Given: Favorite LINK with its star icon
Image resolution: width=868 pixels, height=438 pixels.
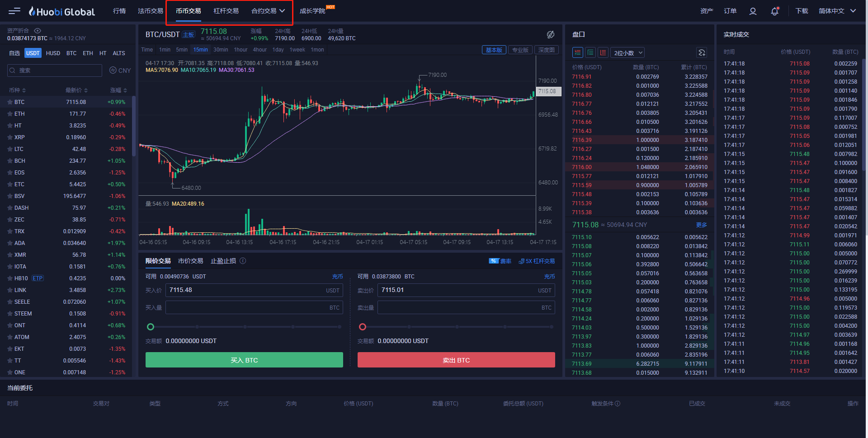Looking at the screenshot, I should 10,290.
